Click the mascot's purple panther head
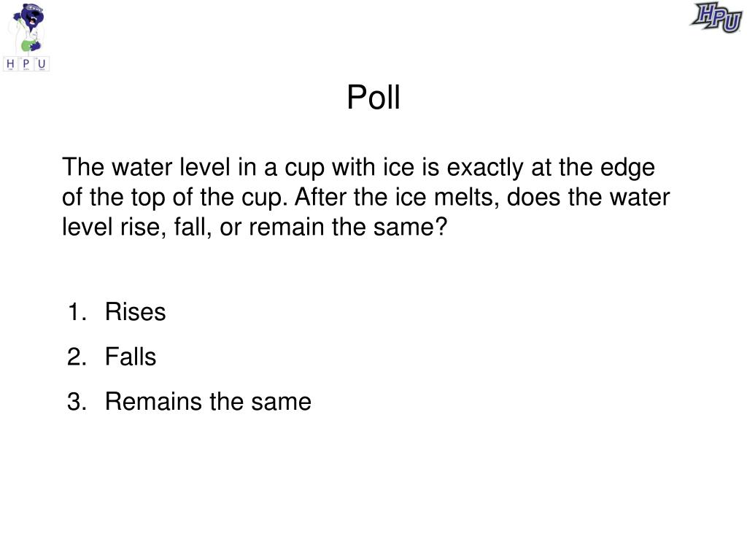This screenshot has height=560, width=747. click(32, 17)
